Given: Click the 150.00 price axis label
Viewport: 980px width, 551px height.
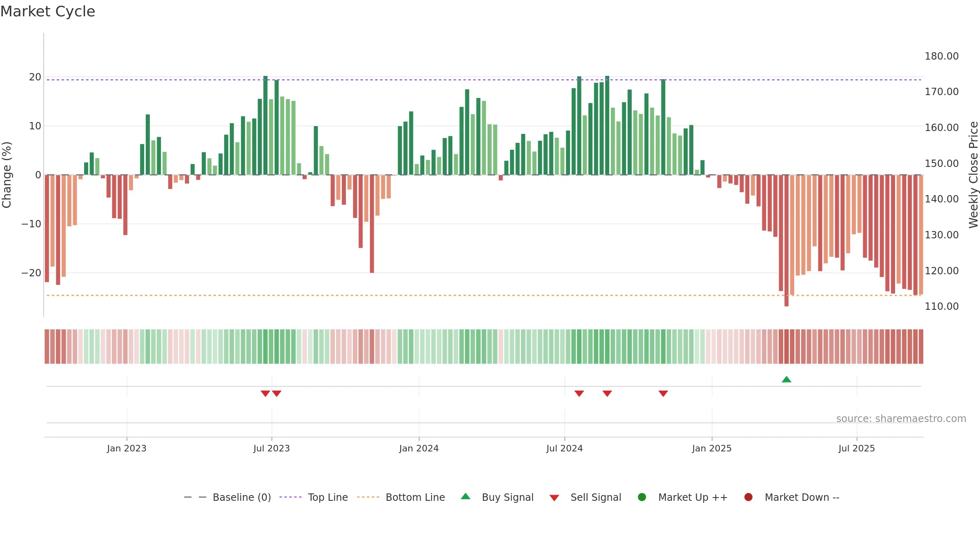Looking at the screenshot, I should [x=942, y=163].
